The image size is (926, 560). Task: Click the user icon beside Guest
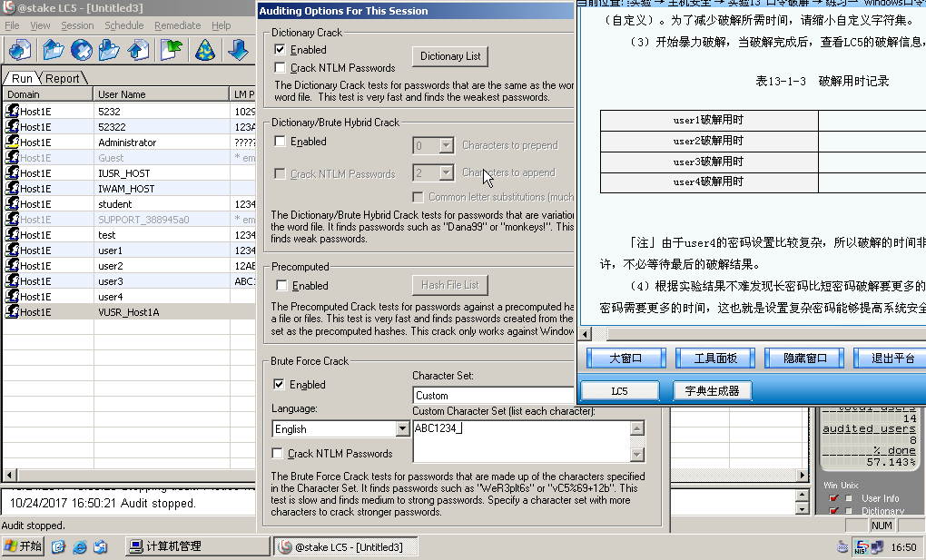click(12, 157)
